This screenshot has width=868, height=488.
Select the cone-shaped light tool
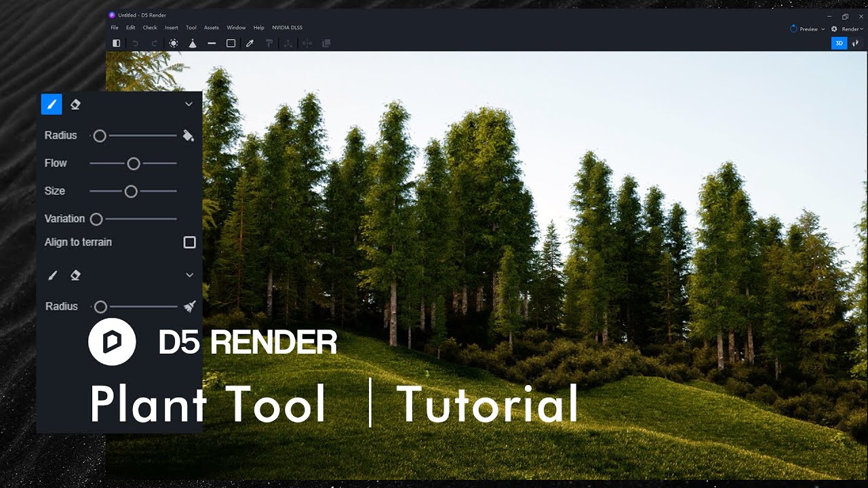(x=193, y=43)
